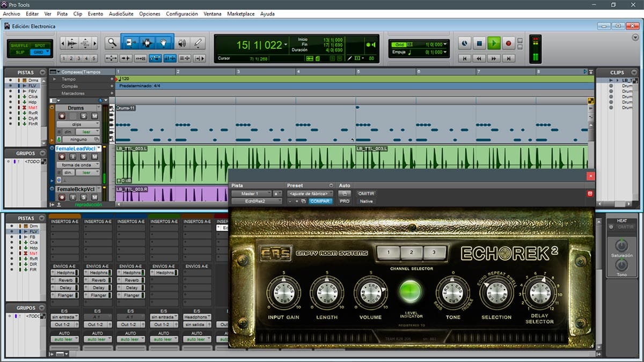Select the Selector waveform tool
Viewport: 644px width, 362px height.
[147, 43]
